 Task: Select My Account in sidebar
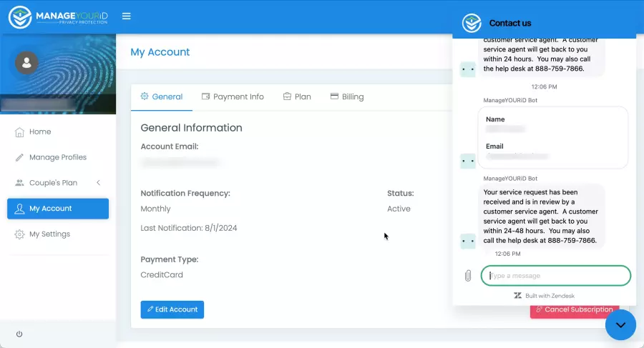(57, 209)
